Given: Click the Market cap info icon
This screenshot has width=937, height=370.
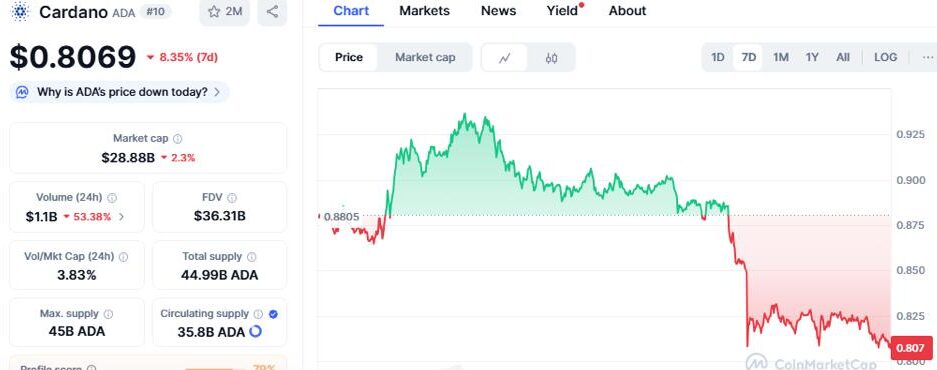Looking at the screenshot, I should [x=177, y=139].
